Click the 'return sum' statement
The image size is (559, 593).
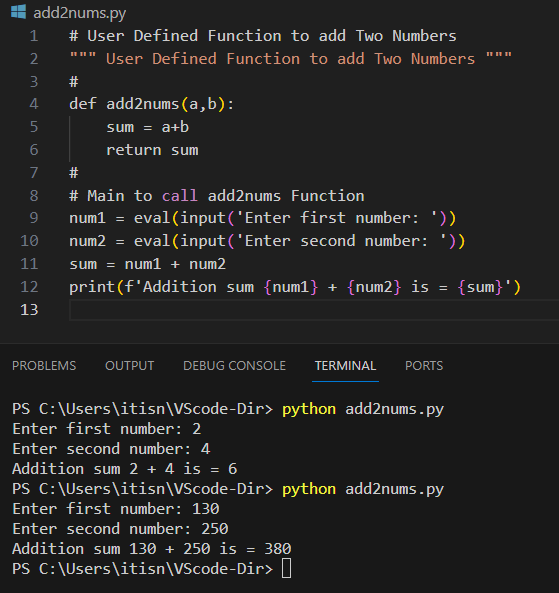(152, 150)
